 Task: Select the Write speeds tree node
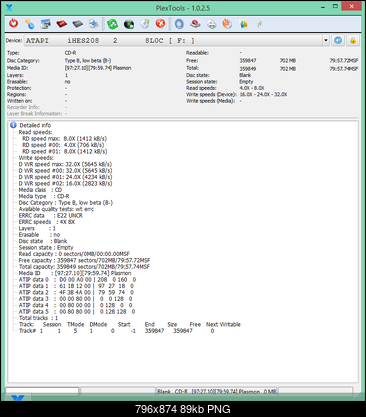click(x=36, y=158)
